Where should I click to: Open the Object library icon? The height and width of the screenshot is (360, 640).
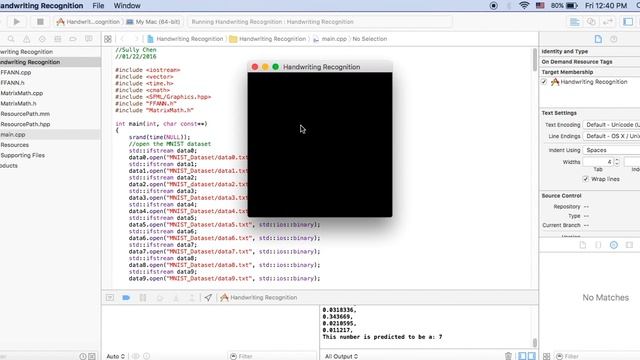click(613, 245)
